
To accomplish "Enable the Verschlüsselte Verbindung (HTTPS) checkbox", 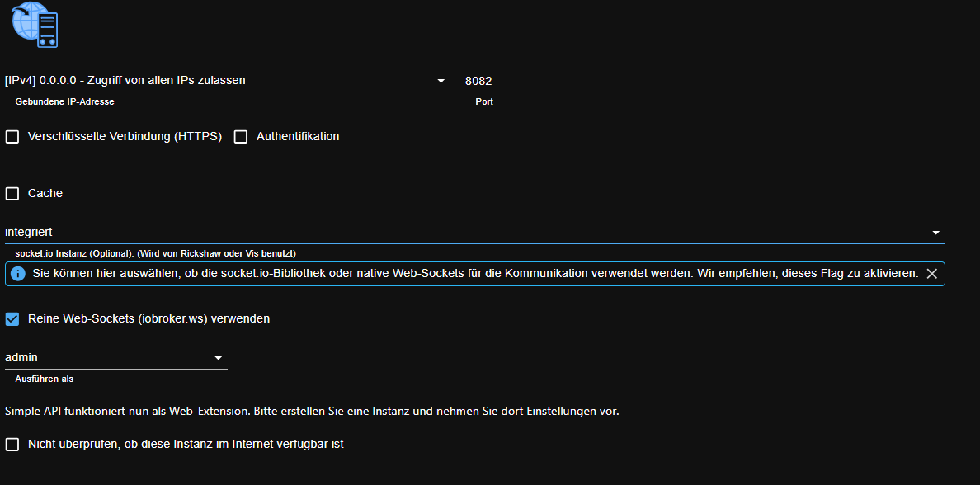I will coord(12,137).
